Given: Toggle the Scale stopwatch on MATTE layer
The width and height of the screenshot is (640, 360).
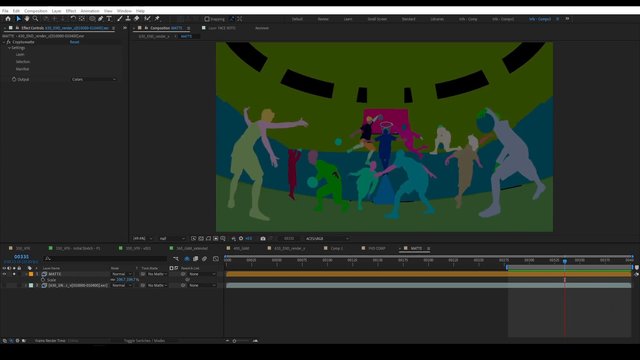Looking at the screenshot, I should click(x=43, y=280).
